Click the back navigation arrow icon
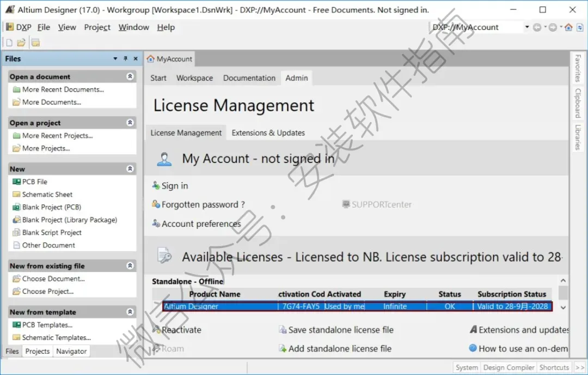Viewport: 588px width, 375px height. point(537,27)
